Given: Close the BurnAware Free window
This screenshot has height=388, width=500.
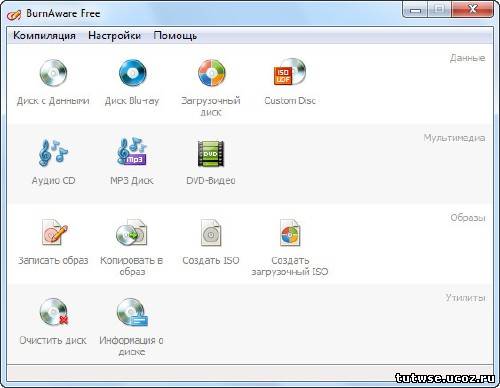Looking at the screenshot, I should (x=473, y=9).
